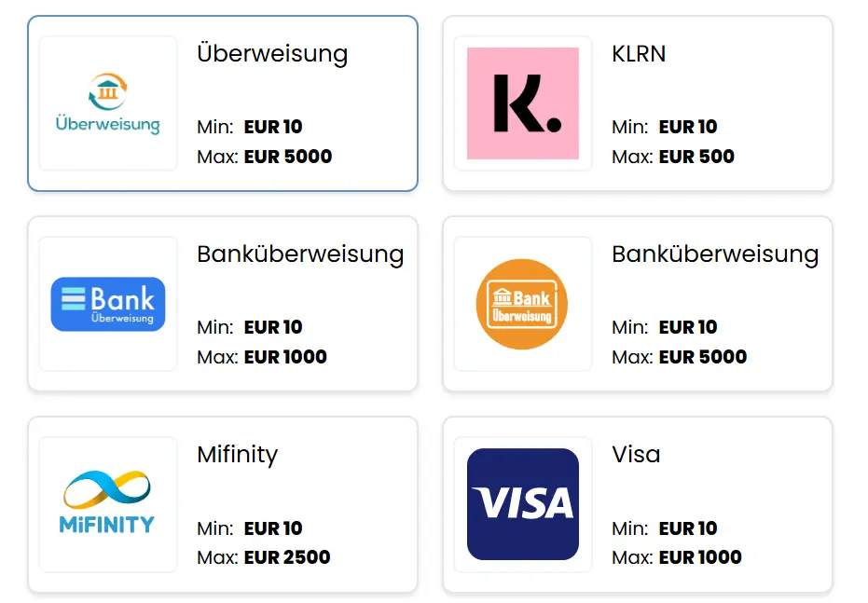Click Max EUR 5000 beside orange Bank logo
This screenshot has height=603, width=868.
[x=680, y=357]
